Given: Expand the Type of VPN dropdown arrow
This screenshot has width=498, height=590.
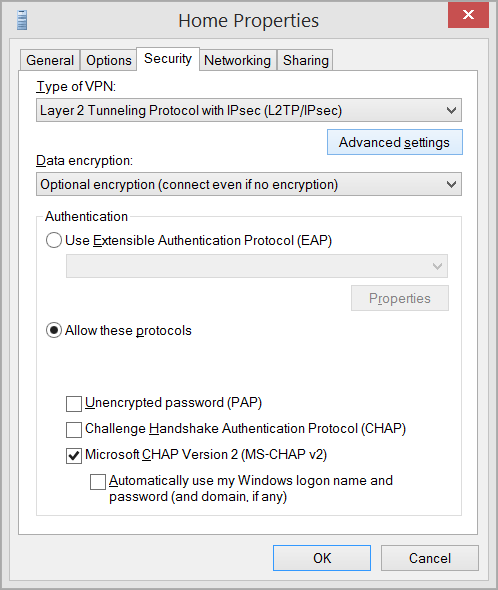Looking at the screenshot, I should 451,110.
